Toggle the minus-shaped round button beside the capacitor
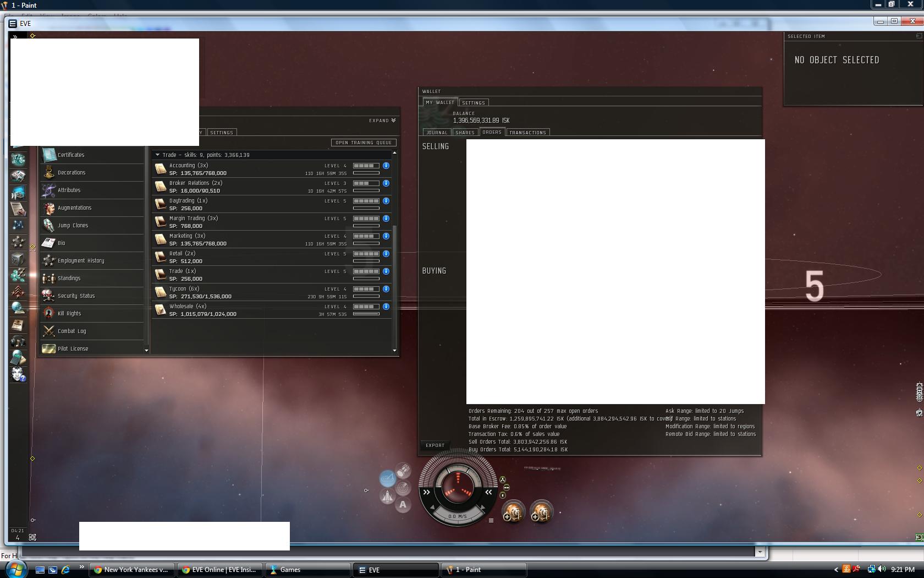 tap(507, 488)
